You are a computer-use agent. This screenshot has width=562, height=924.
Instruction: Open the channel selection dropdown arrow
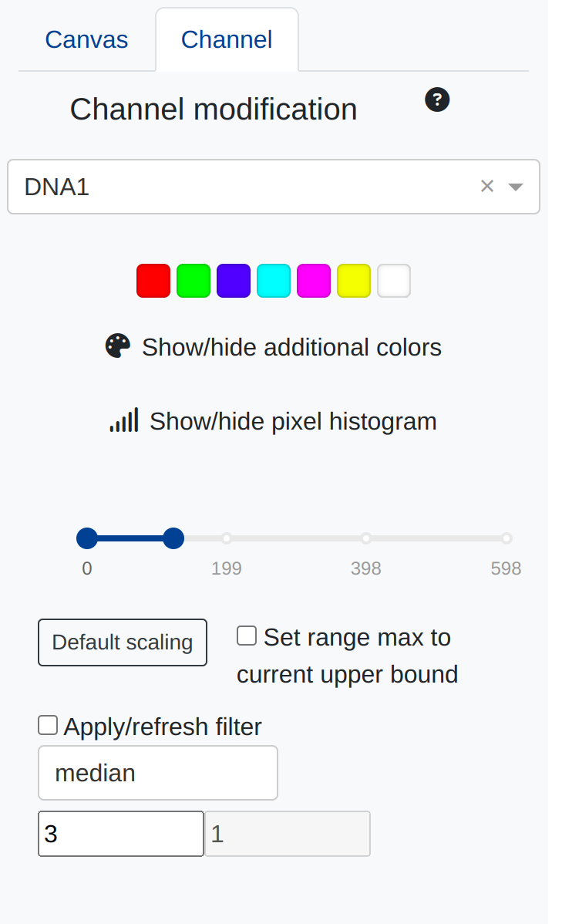[x=516, y=187]
